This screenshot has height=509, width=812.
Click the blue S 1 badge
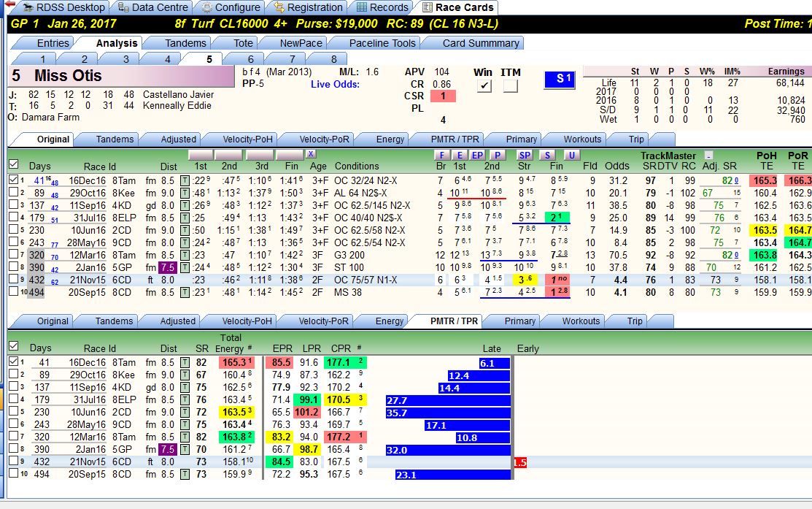[560, 80]
